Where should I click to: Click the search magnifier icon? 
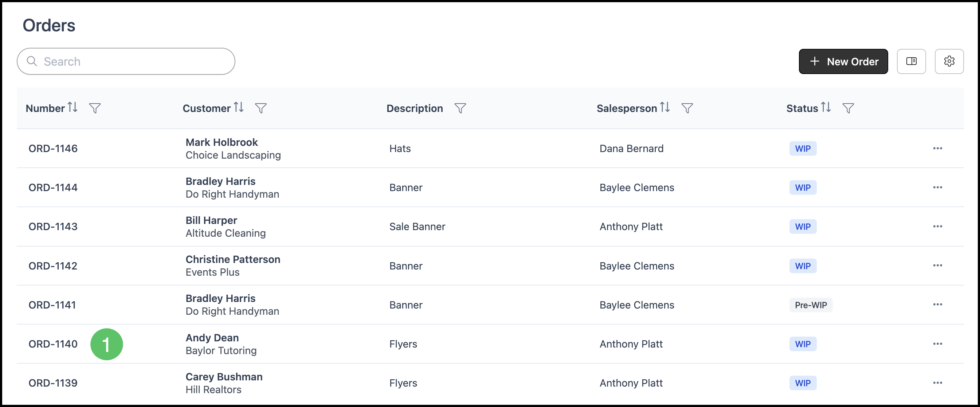click(32, 61)
